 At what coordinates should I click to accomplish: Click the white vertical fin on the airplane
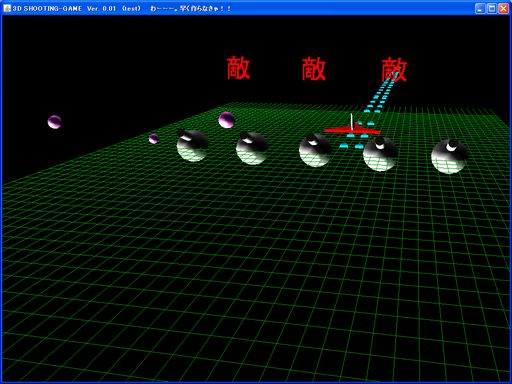point(351,121)
